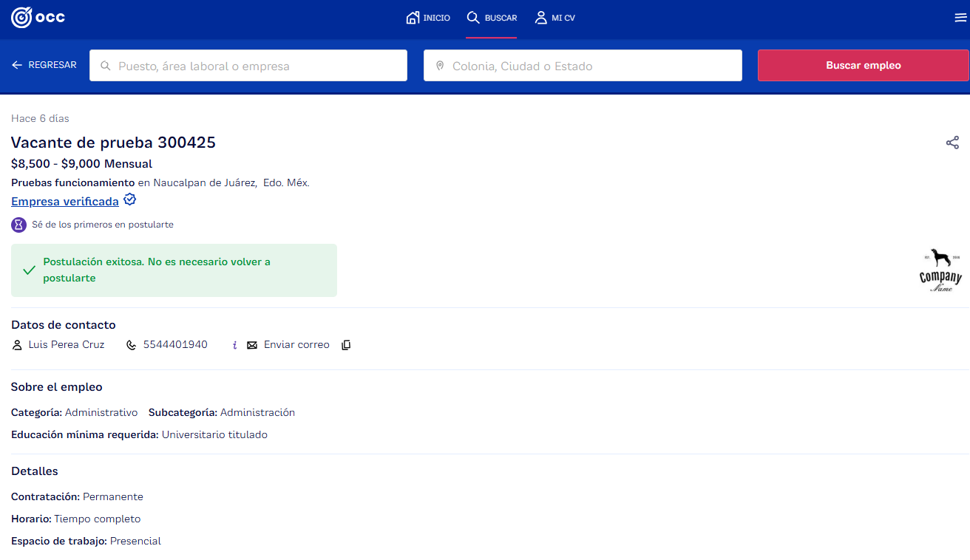Click the hourglass icon near Sé de los primeros
The image size is (970, 560).
pos(18,225)
